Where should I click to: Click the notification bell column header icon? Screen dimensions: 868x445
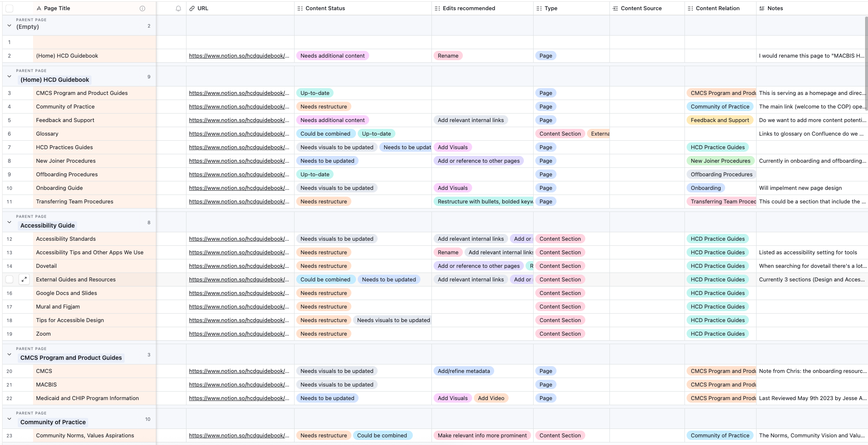(x=178, y=8)
